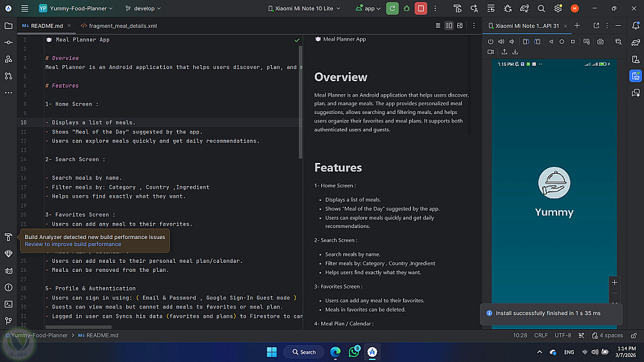The width and height of the screenshot is (644, 362).
Task: Click the Debug app bug icon
Action: tap(406, 8)
